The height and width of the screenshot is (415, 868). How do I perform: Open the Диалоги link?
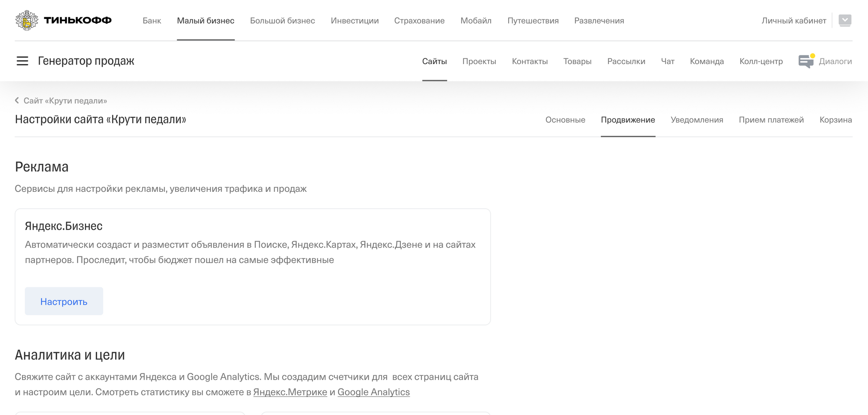[835, 61]
